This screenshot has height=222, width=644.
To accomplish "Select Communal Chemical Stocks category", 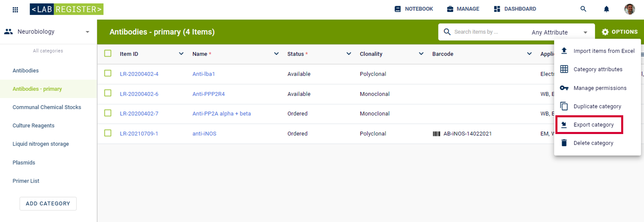I will point(47,107).
